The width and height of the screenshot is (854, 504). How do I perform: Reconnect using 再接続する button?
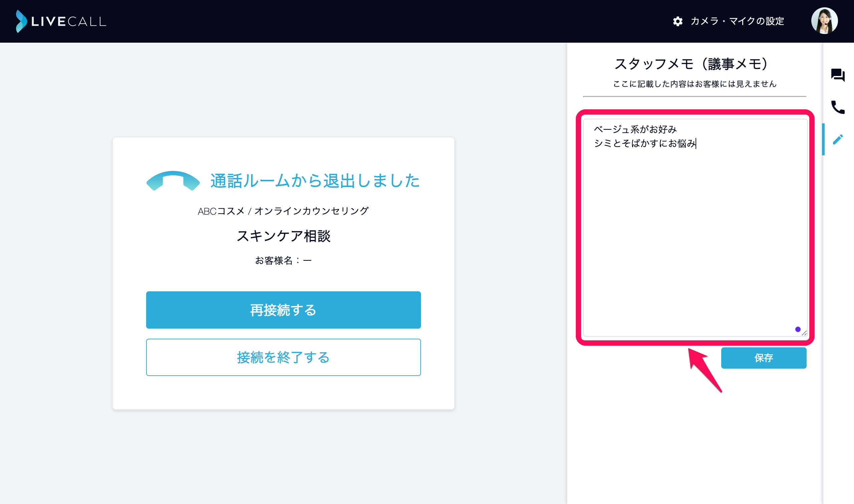[284, 310]
